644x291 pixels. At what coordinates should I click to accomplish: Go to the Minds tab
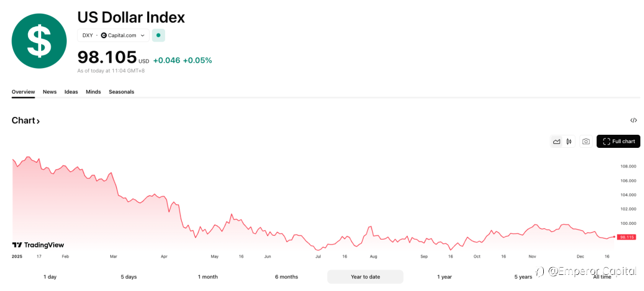(93, 92)
